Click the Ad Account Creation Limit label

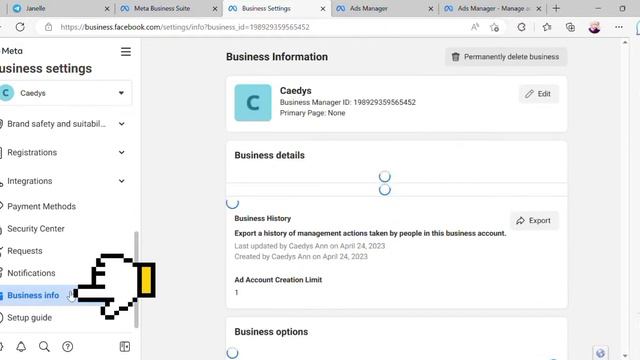(x=278, y=280)
